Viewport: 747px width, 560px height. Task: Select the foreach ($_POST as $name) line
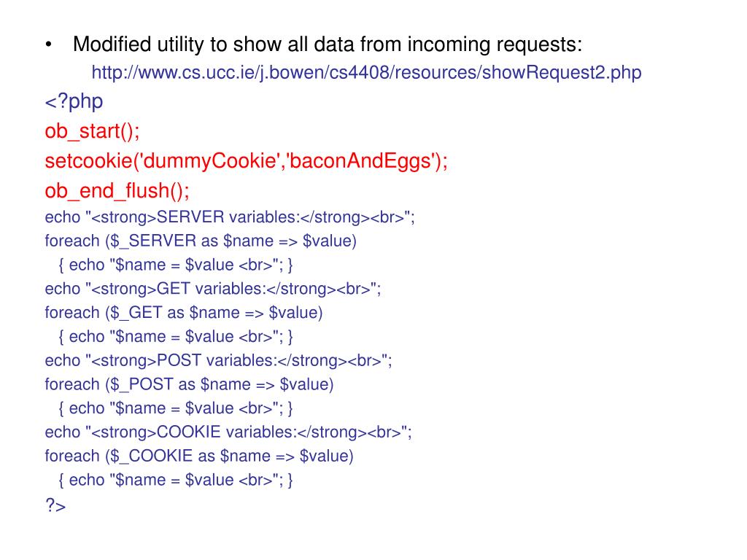click(x=189, y=384)
